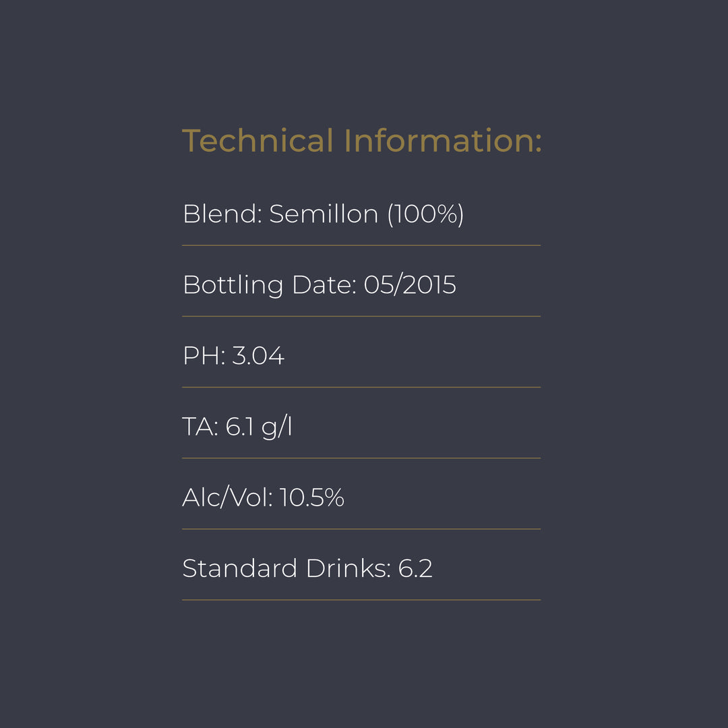728x728 pixels.
Task: Click the divider line below TA row
Action: [361, 458]
